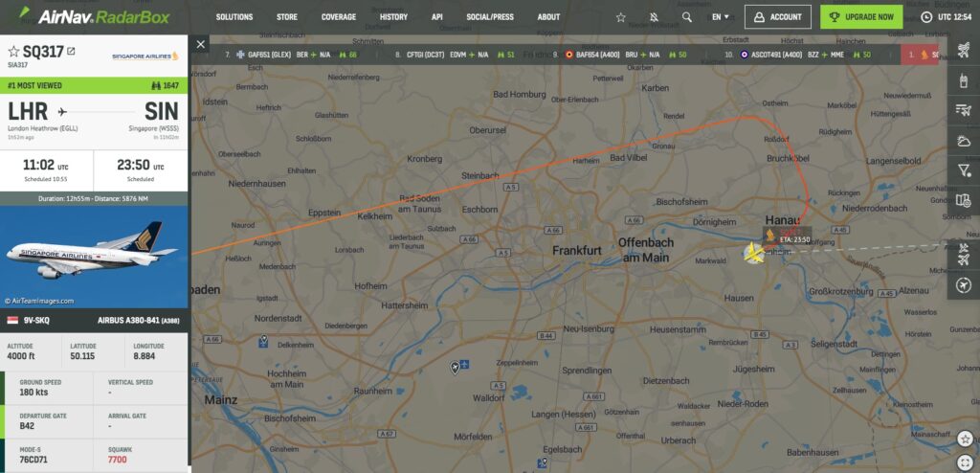
Task: Click the Upgrade Now button
Action: coord(861,17)
